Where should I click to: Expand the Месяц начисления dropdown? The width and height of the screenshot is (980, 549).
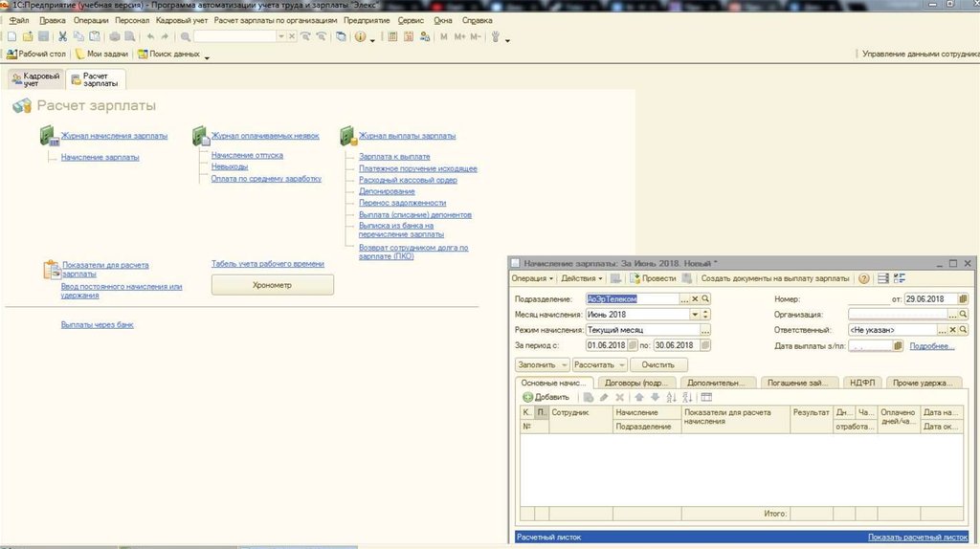pos(694,314)
